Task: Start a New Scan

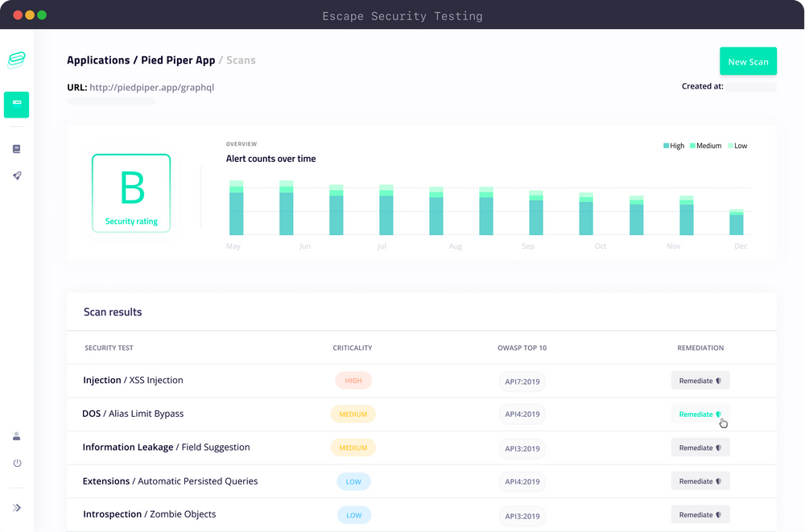Action: (748, 62)
